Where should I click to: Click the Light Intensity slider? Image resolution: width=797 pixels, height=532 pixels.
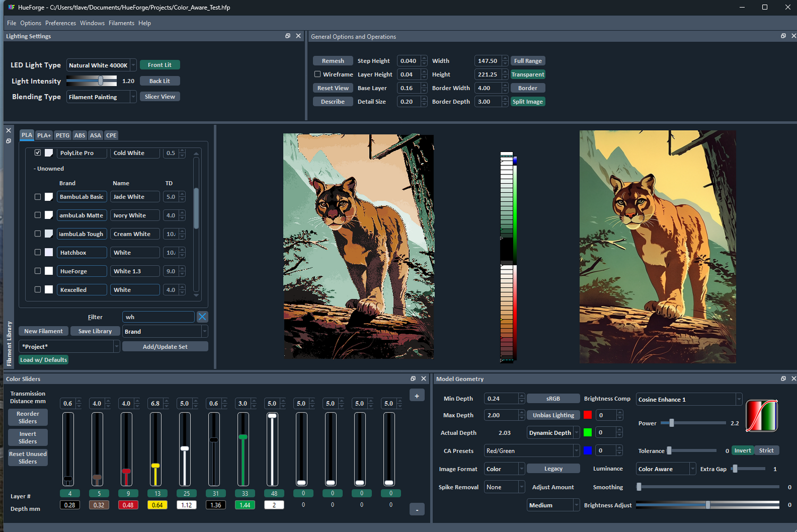click(x=91, y=81)
